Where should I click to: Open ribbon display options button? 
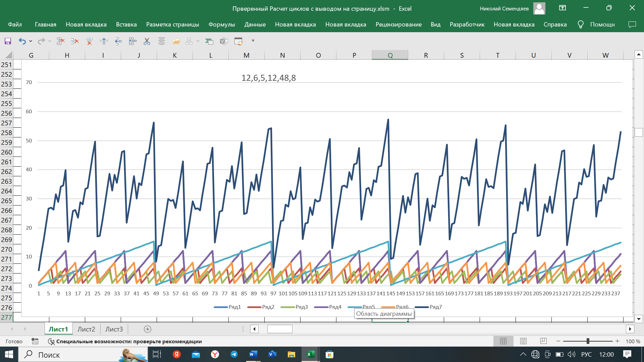click(562, 8)
